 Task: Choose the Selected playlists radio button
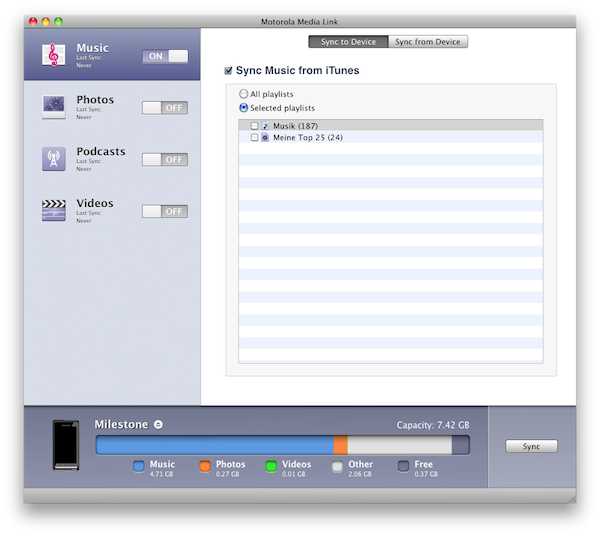243,108
